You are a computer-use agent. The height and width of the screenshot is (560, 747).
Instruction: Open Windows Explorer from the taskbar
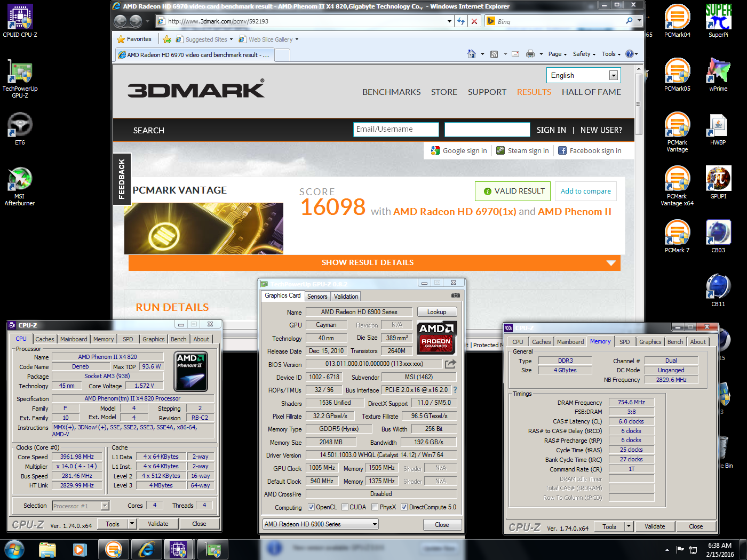point(47,549)
